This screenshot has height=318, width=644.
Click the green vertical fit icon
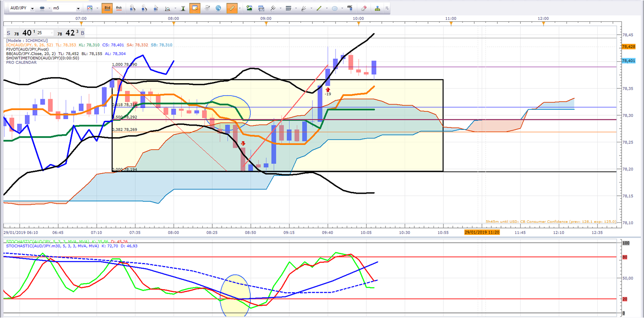(x=183, y=8)
